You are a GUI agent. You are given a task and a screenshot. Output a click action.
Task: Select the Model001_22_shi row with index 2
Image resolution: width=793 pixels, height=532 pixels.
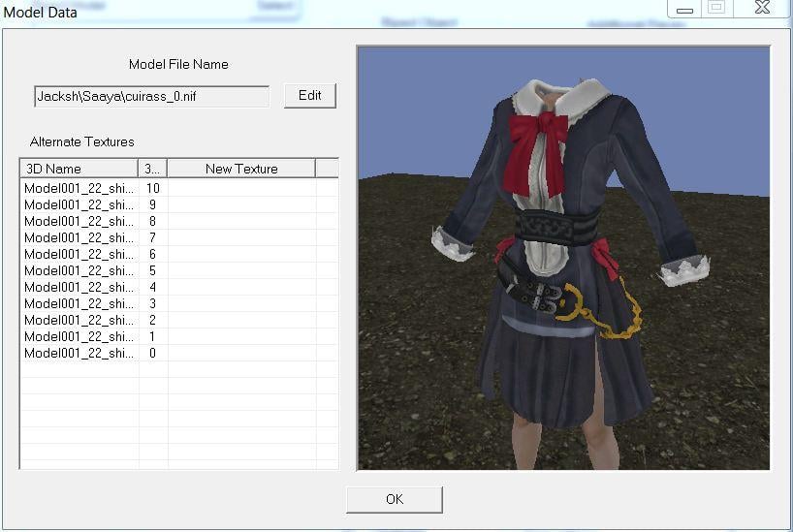(179, 320)
